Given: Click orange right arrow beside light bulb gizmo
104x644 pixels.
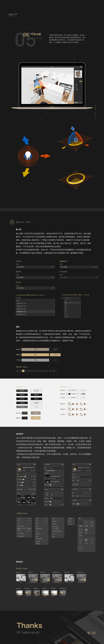Looking at the screenshot, I should pos(45,156).
